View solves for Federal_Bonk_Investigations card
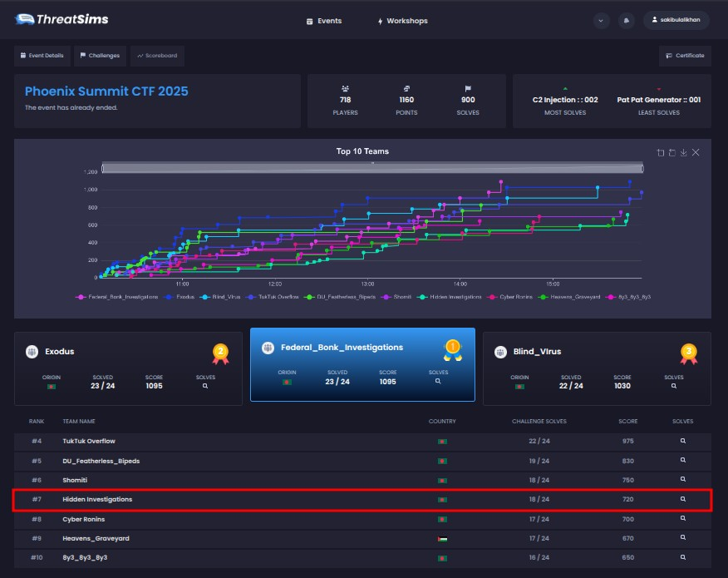This screenshot has height=578, width=728. click(x=438, y=381)
